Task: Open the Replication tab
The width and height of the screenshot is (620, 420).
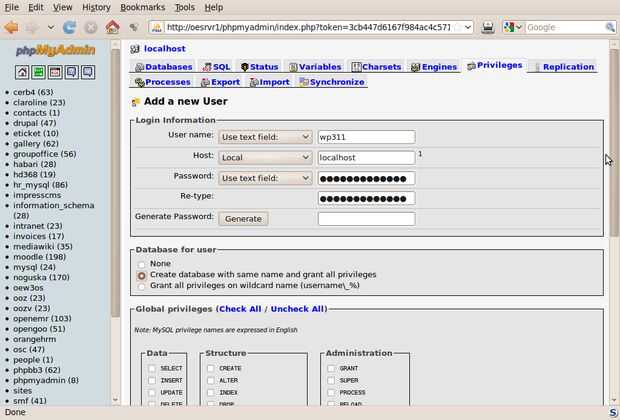Action: coord(565,67)
